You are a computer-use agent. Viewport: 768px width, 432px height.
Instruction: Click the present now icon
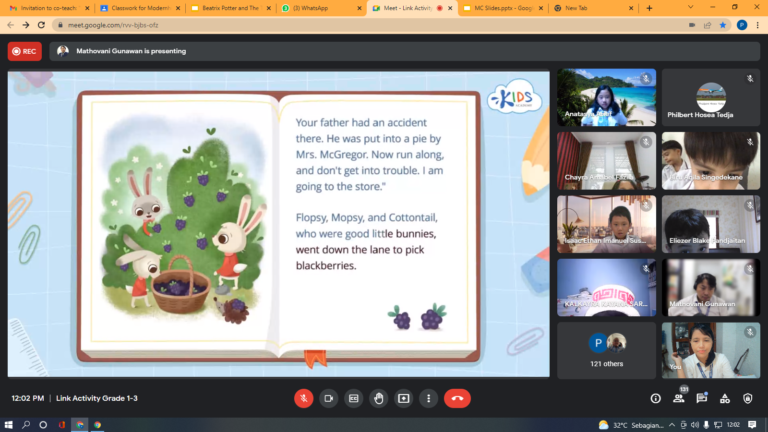(403, 398)
